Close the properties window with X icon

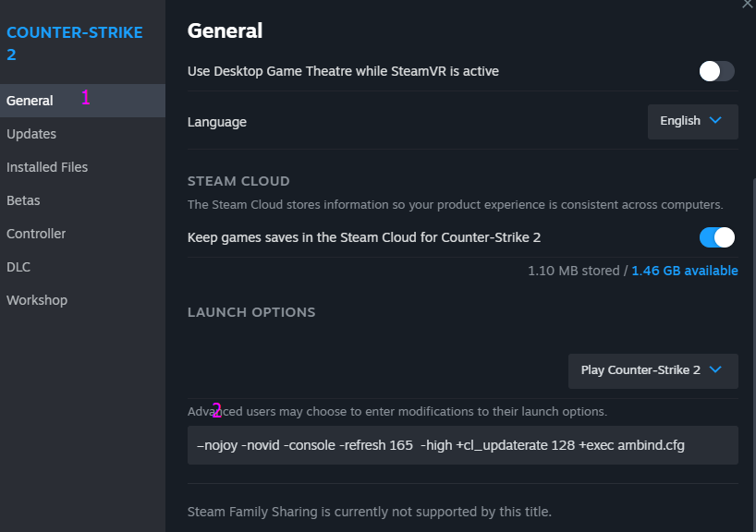747,5
